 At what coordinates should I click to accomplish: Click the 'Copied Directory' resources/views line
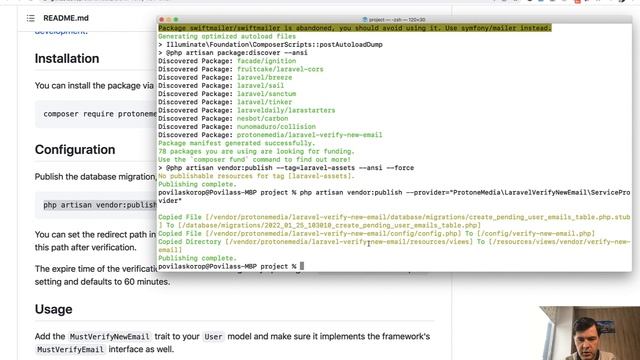point(394,246)
